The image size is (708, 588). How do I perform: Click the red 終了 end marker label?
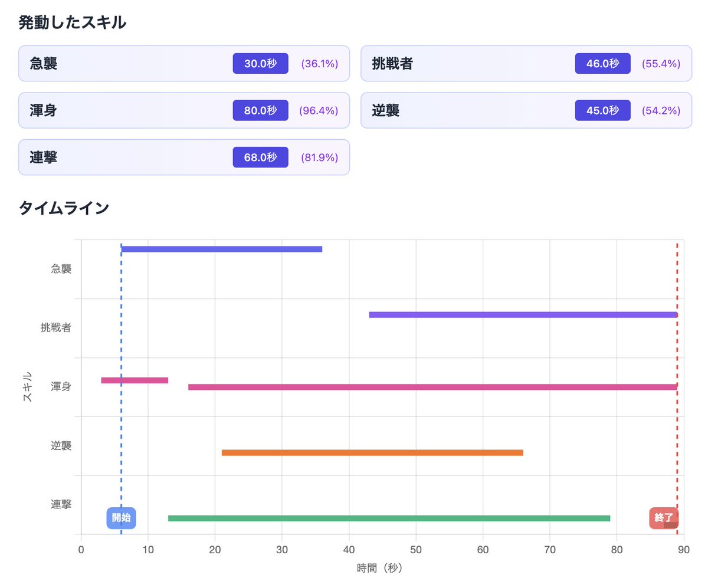[664, 518]
